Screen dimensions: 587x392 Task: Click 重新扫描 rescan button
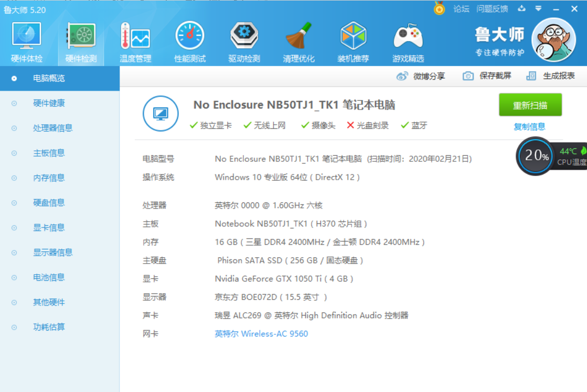(530, 105)
